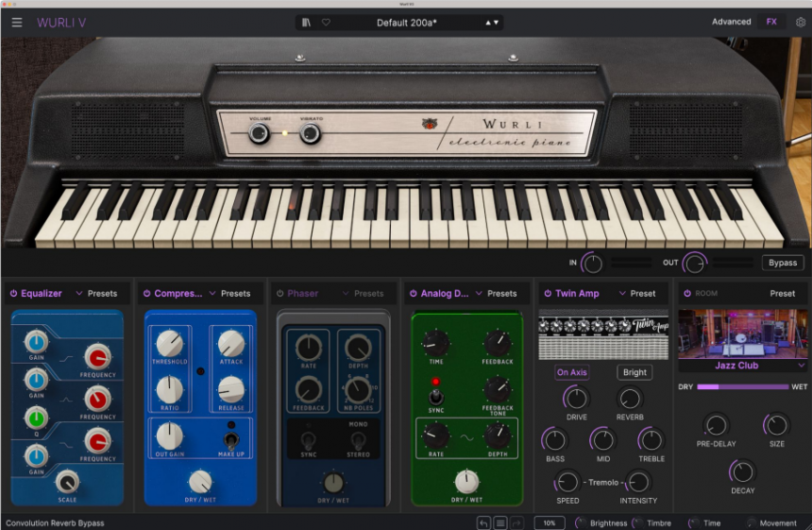Click the Compressor Attack knob
This screenshot has width=812, height=530.
[231, 343]
